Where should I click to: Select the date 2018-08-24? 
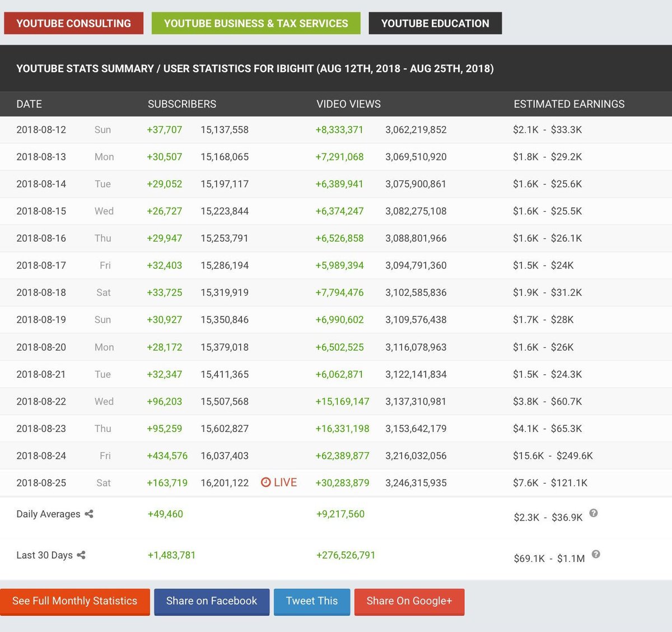(41, 456)
